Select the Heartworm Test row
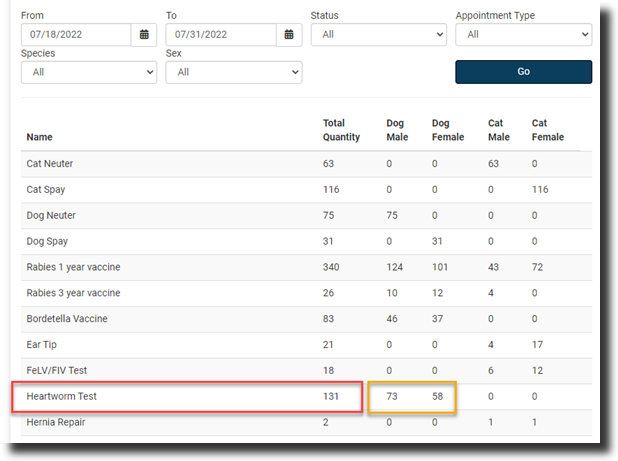The height and width of the screenshot is (461, 618). coord(62,397)
